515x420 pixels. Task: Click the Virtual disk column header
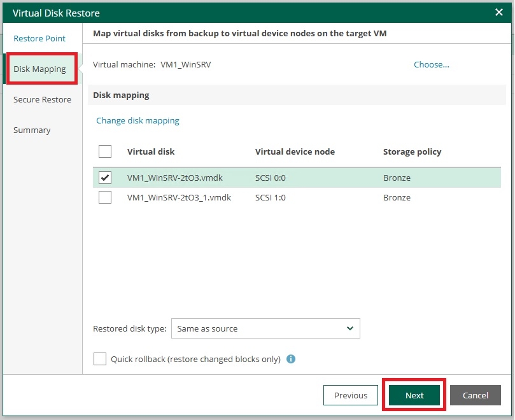point(151,151)
